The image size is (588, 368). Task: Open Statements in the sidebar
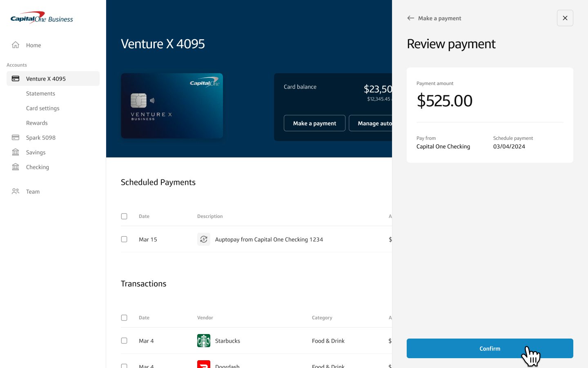40,93
